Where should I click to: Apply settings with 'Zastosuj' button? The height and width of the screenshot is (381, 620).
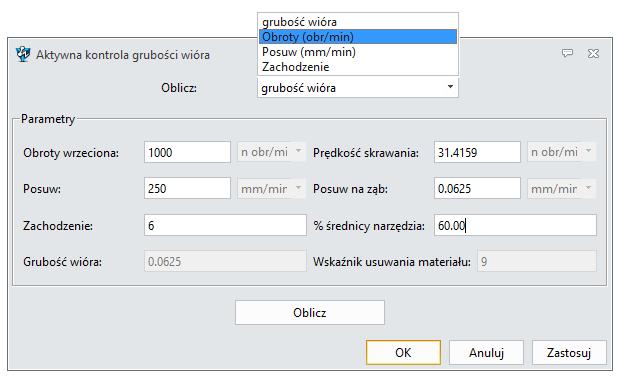click(x=569, y=352)
